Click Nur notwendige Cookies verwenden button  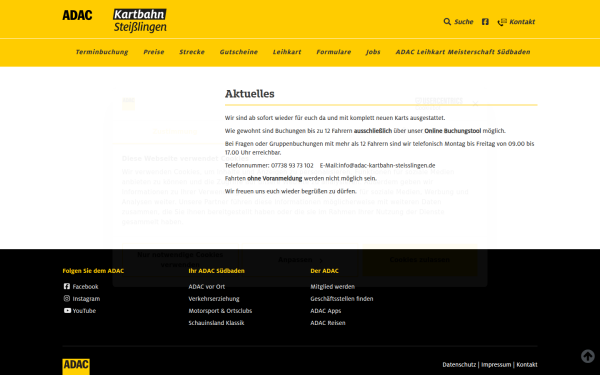click(x=180, y=260)
